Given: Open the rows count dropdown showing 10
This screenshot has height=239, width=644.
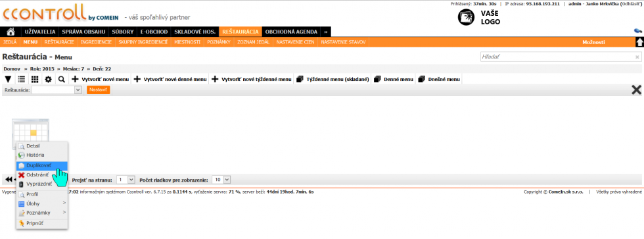Looking at the screenshot, I should click(x=222, y=180).
